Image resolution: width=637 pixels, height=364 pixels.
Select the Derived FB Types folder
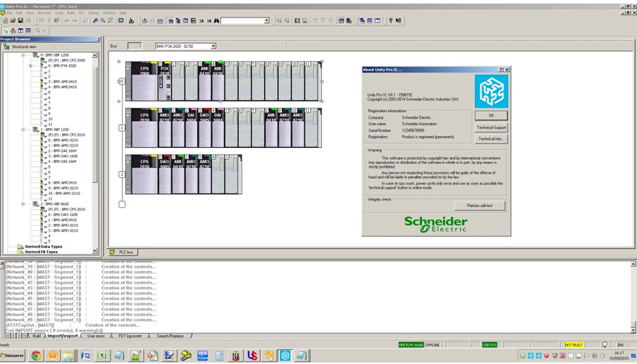coord(41,252)
